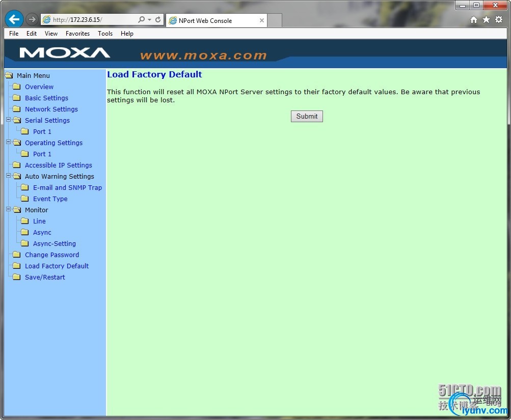This screenshot has width=511, height=420.
Task: Collapse the Monitor tree node
Action: coord(9,209)
